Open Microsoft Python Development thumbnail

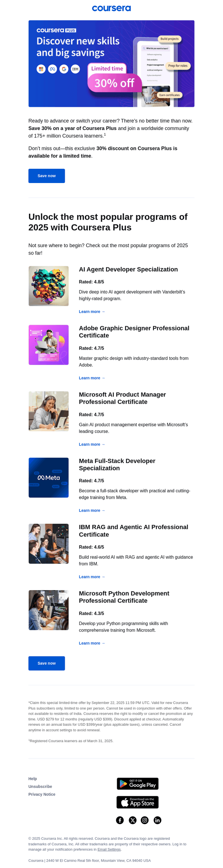48,610
